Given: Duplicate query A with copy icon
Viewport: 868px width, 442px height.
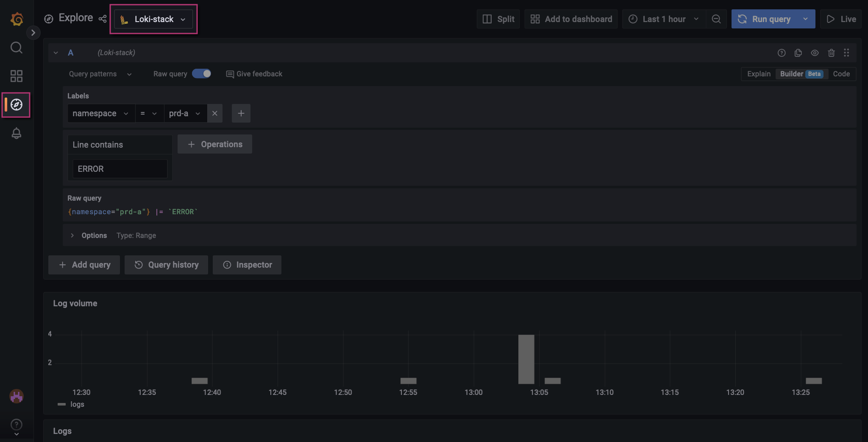Looking at the screenshot, I should tap(798, 53).
